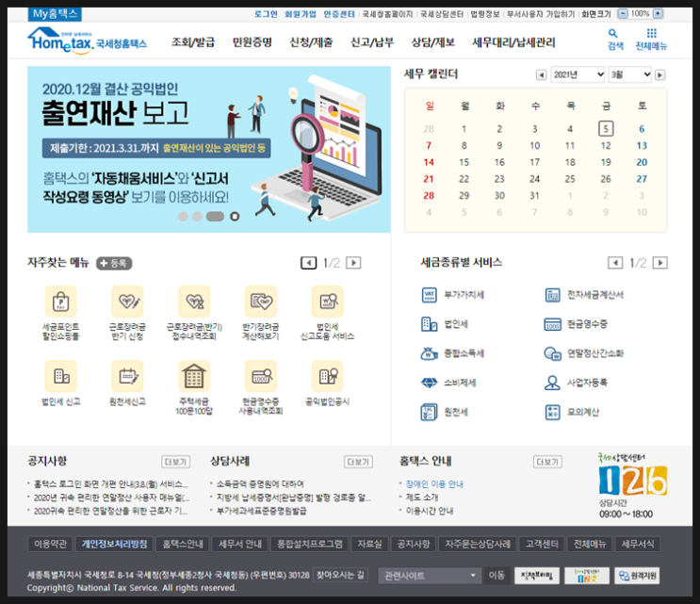
Task: Click the 전자세금계산서 icon
Action: click(553, 295)
